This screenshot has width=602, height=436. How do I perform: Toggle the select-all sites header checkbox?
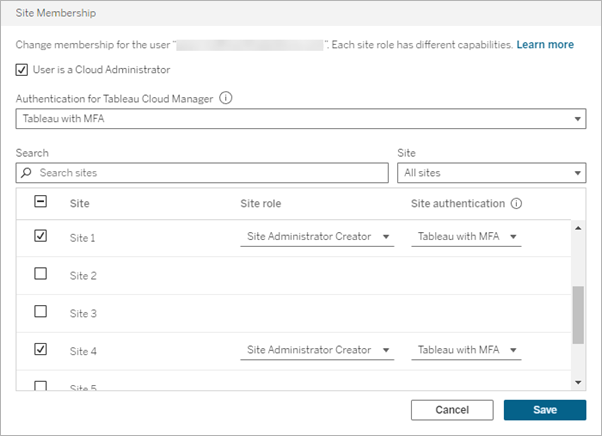41,202
